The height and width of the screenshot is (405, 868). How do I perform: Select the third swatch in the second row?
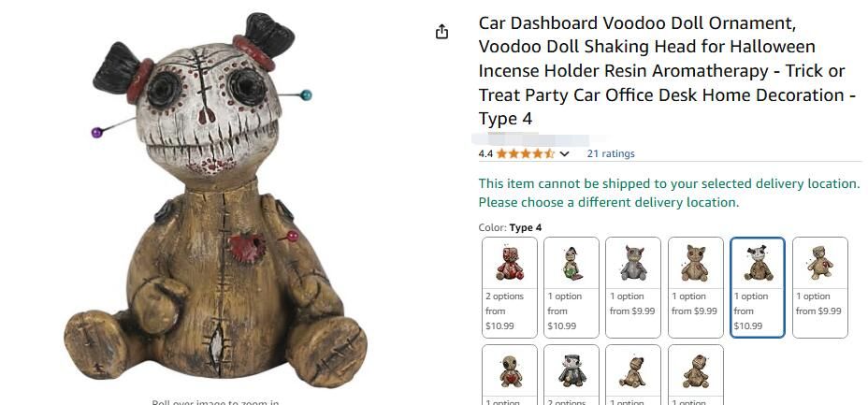coord(632,374)
